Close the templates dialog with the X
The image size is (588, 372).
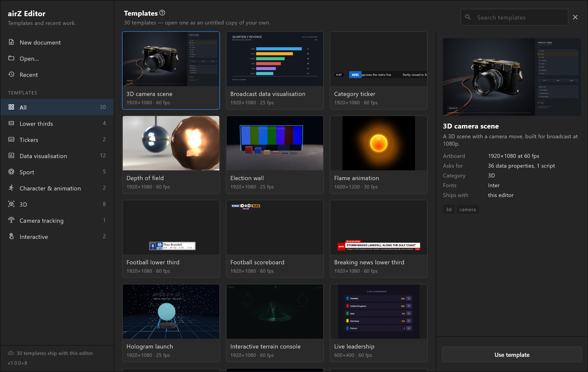[x=575, y=17]
